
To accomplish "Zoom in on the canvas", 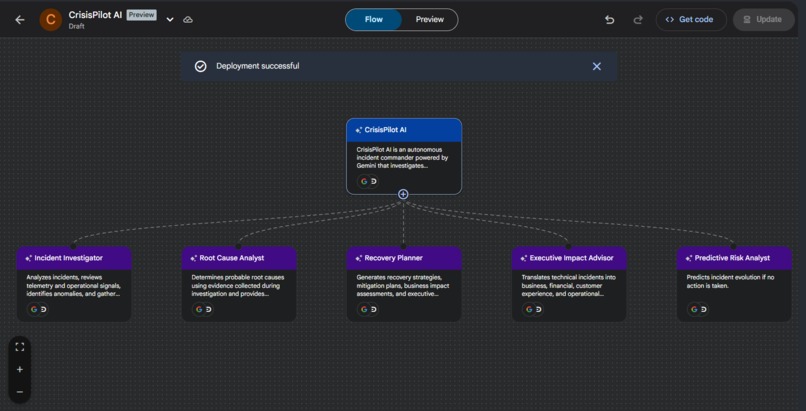I will coord(20,369).
